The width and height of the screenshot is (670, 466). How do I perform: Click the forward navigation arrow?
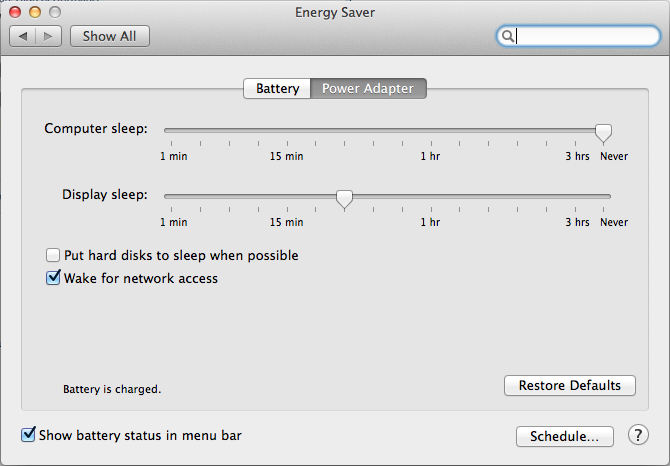pyautogui.click(x=49, y=36)
